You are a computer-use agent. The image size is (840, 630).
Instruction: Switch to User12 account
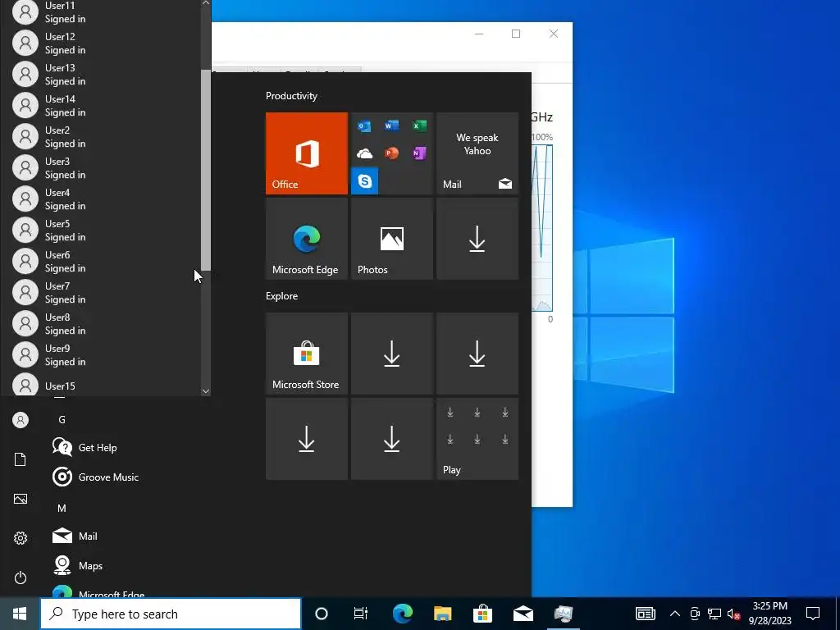pyautogui.click(x=101, y=43)
